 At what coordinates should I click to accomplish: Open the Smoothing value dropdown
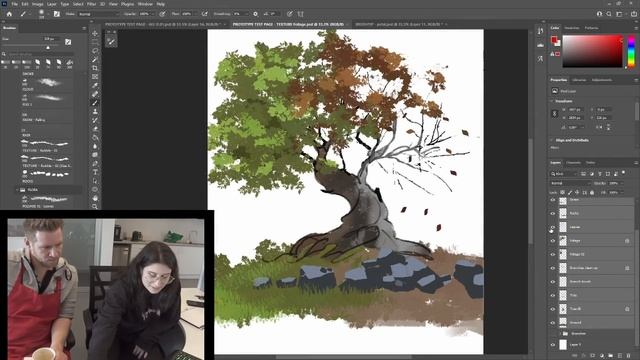coord(246,14)
